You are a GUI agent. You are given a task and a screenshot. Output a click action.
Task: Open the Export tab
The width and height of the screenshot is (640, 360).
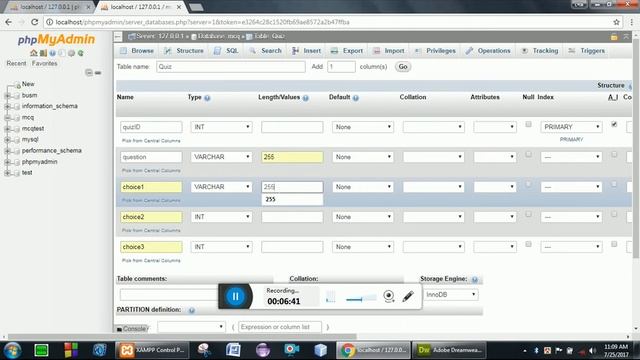[x=347, y=51]
